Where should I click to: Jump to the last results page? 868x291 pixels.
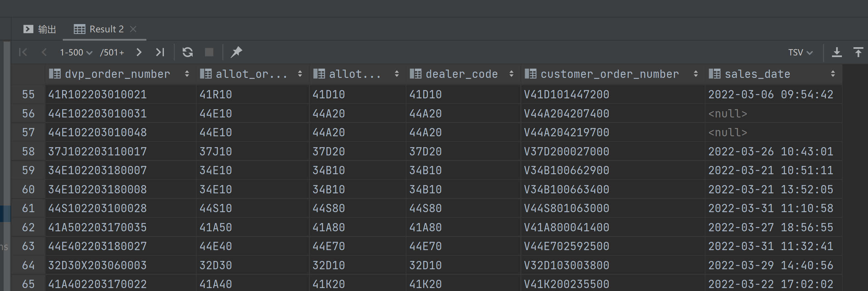click(160, 52)
